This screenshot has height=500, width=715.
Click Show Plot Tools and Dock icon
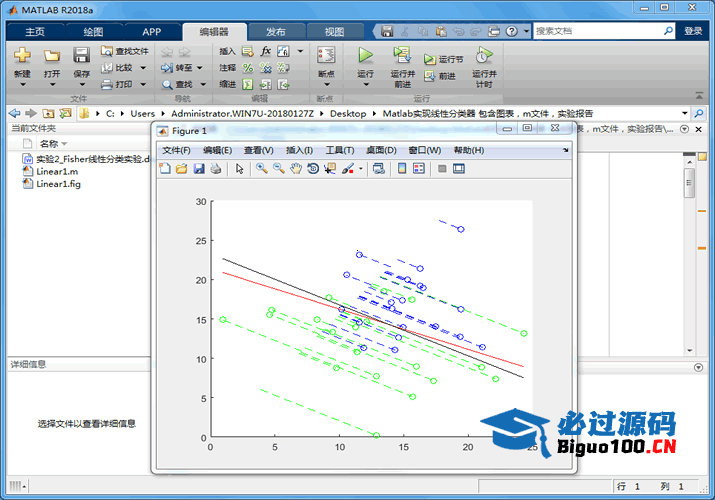point(459,169)
